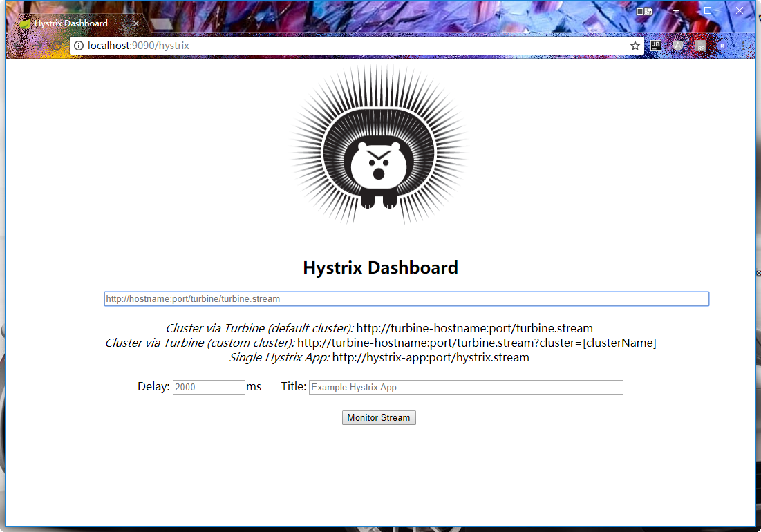The height and width of the screenshot is (532, 761).
Task: Focus the localhost:9090/hystrix address bar
Action: click(357, 46)
